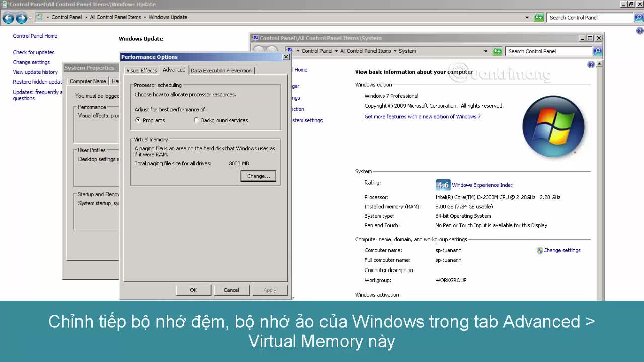Click the sp-tuananh Full computer name value
Screen dimensions: 644x362
[x=448, y=260]
